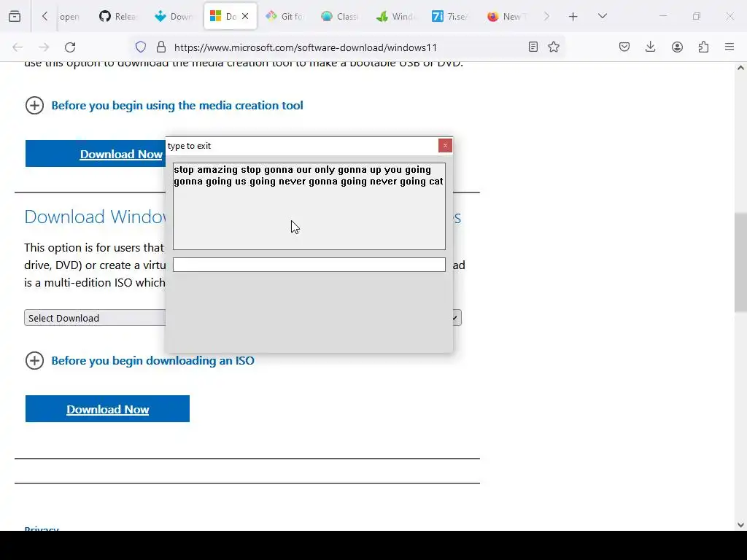Screen dimensions: 747x560
Task: View site security via padlock icon
Action: (x=161, y=47)
